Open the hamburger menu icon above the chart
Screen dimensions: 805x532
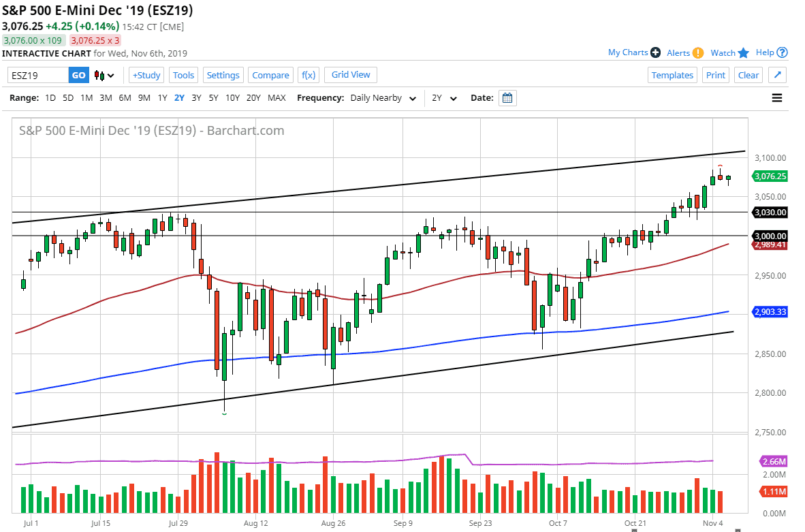776,97
